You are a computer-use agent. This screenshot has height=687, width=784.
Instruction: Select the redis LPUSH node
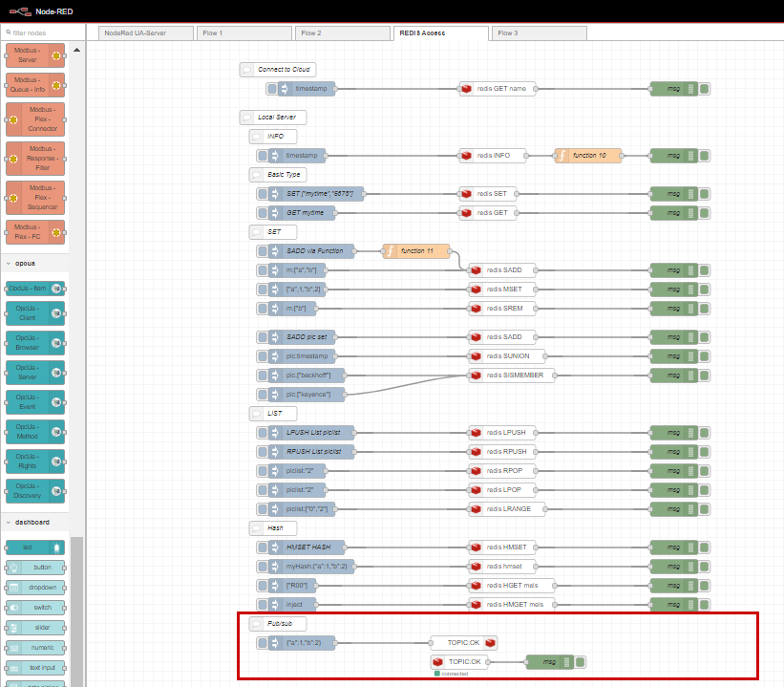point(502,432)
